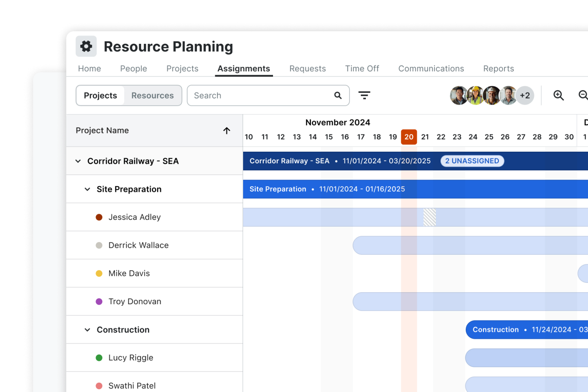Click Jessica Adley's hatched time-off block

click(430, 217)
